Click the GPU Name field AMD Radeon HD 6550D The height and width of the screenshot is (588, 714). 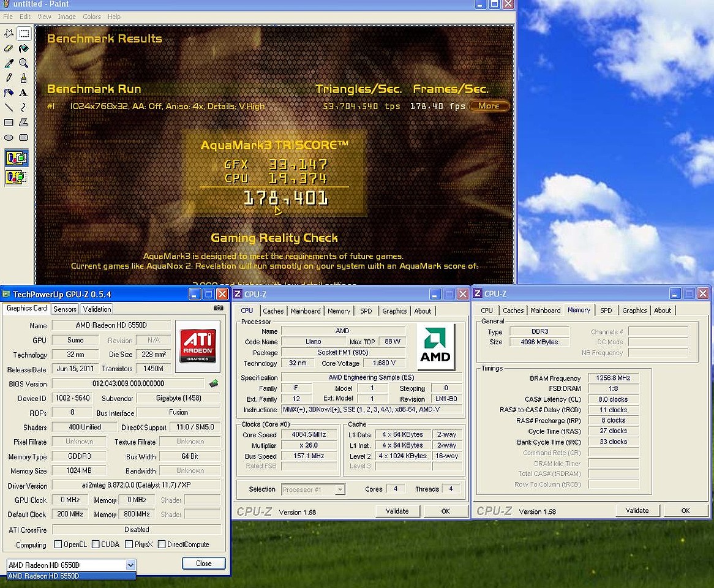click(111, 325)
